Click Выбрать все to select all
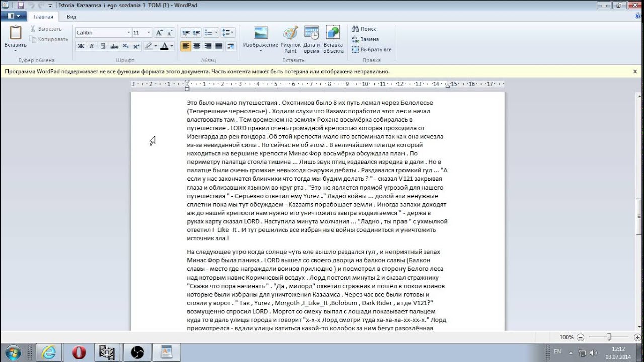Screen dimensions: 644x362 (372, 50)
